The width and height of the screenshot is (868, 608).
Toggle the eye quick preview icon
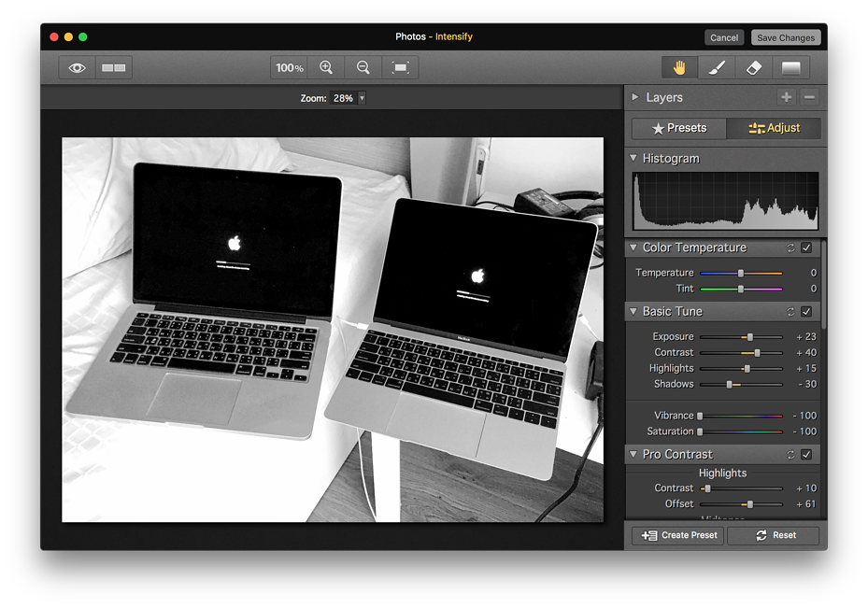tap(77, 67)
